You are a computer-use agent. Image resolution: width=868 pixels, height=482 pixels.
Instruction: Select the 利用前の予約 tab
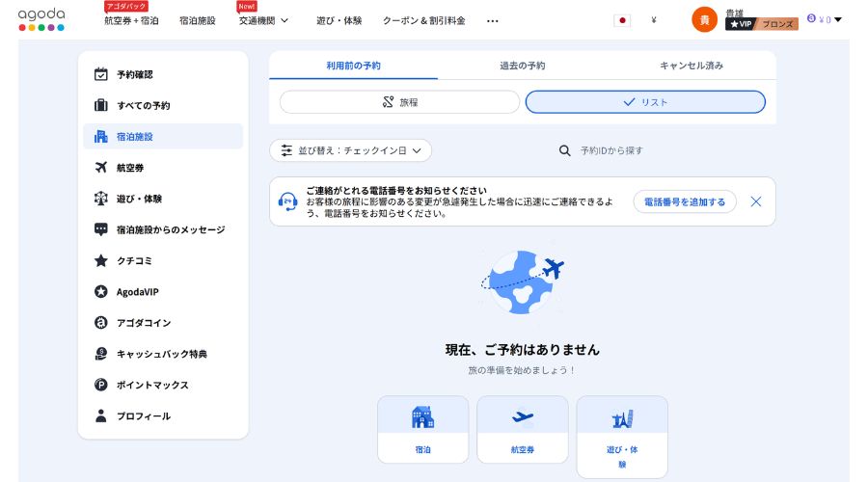pyautogui.click(x=353, y=66)
